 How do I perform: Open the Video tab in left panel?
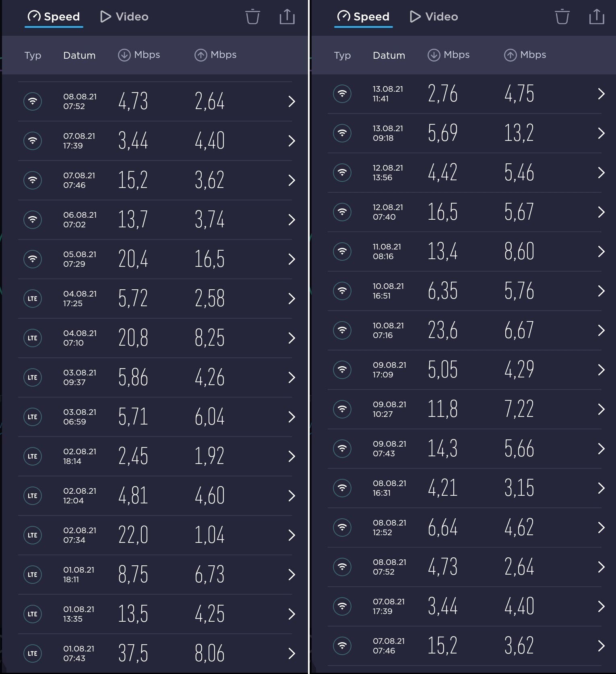click(x=124, y=16)
